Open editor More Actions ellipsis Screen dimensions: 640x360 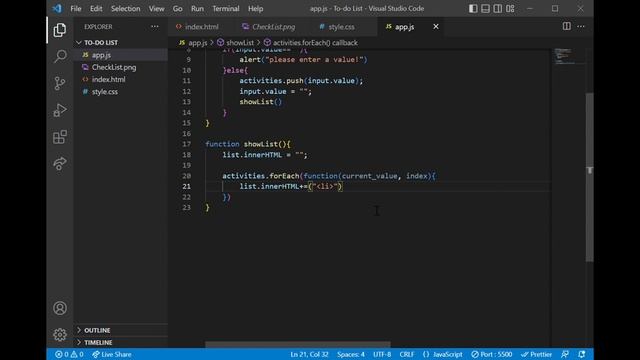click(x=581, y=27)
